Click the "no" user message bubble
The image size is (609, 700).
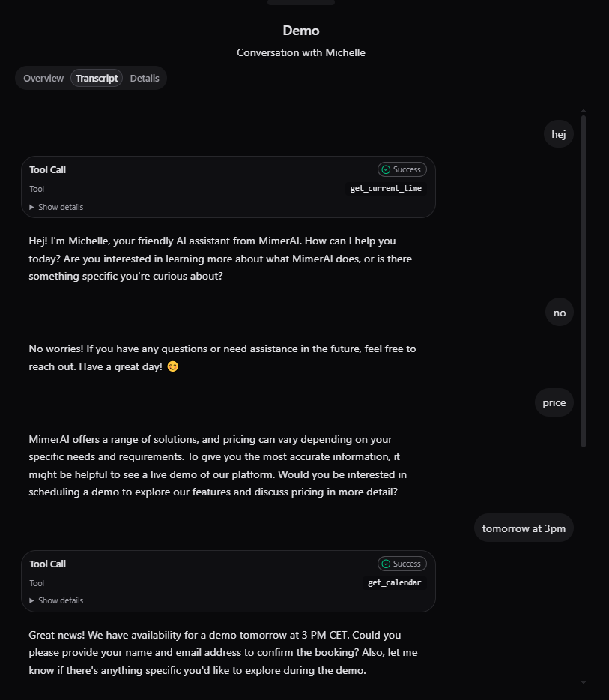point(560,313)
